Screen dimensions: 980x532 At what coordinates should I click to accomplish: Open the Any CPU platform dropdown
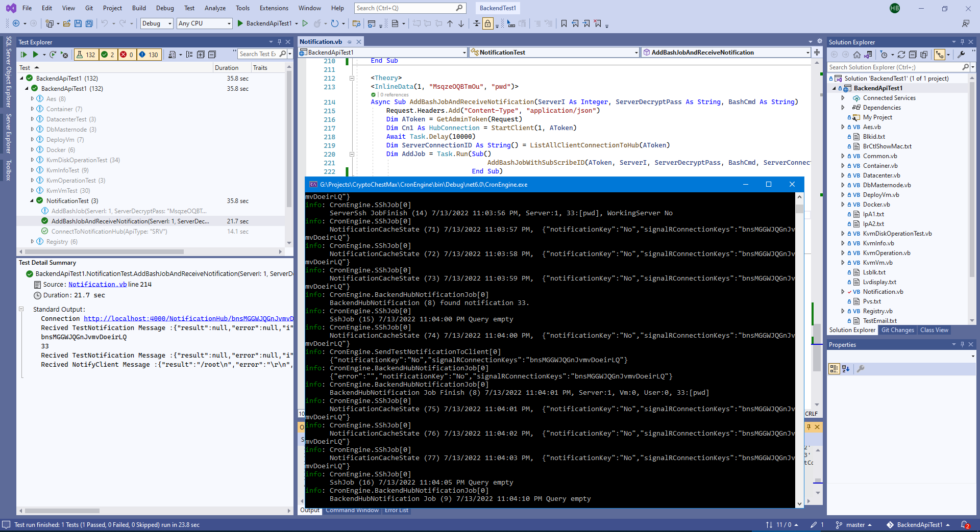pos(204,23)
